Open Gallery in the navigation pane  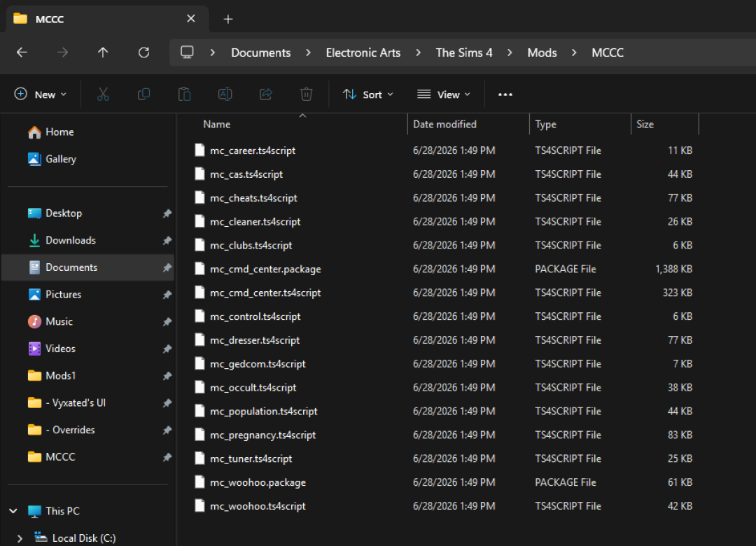(52, 159)
